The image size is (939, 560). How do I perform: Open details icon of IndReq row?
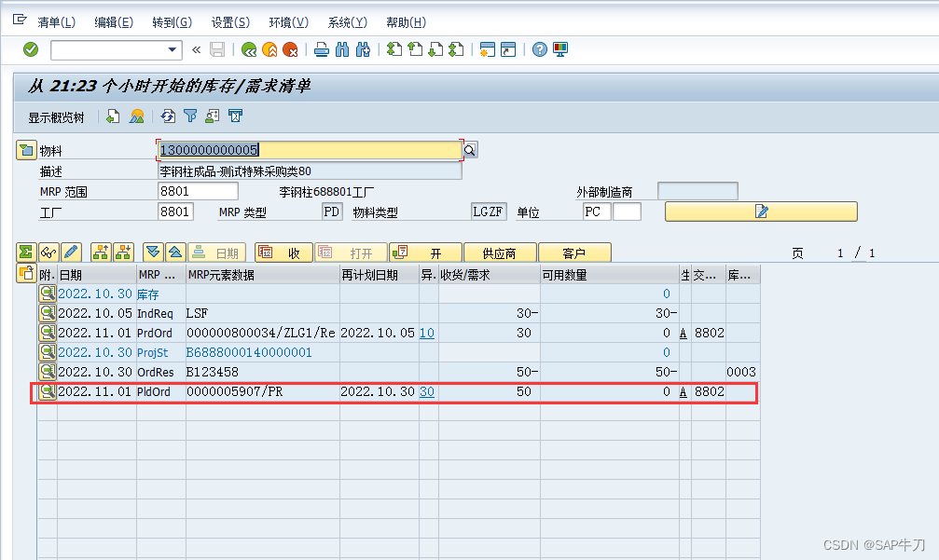pos(48,313)
